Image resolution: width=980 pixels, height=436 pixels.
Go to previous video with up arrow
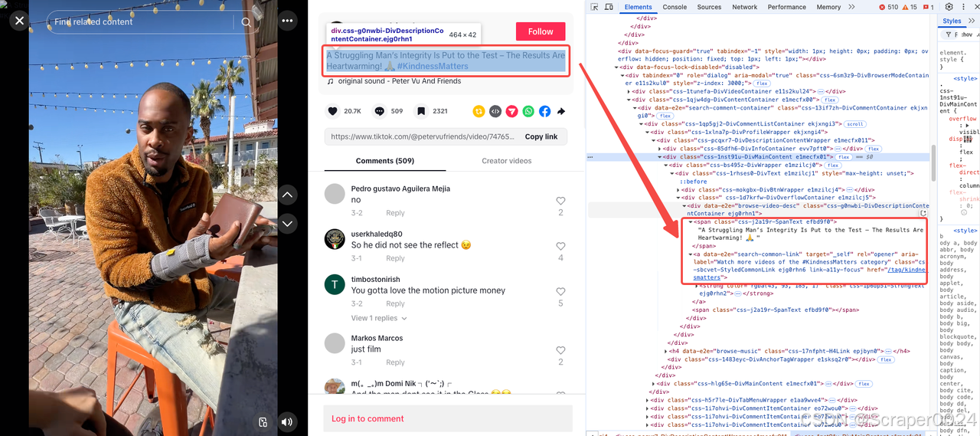[287, 195]
